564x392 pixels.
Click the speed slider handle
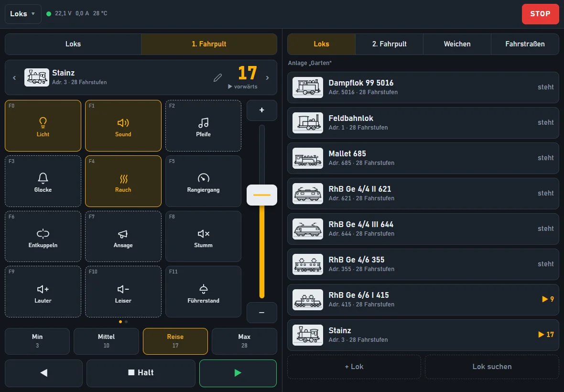click(262, 195)
